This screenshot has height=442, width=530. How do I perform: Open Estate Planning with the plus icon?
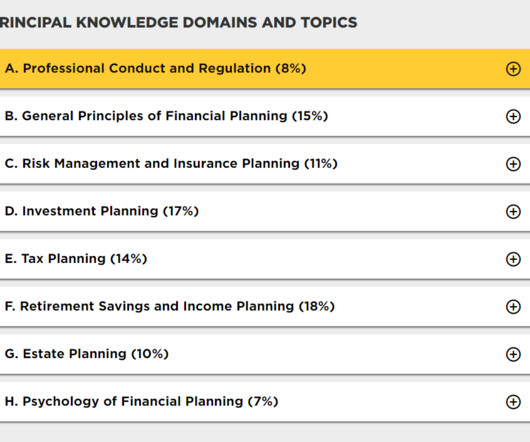tap(513, 354)
